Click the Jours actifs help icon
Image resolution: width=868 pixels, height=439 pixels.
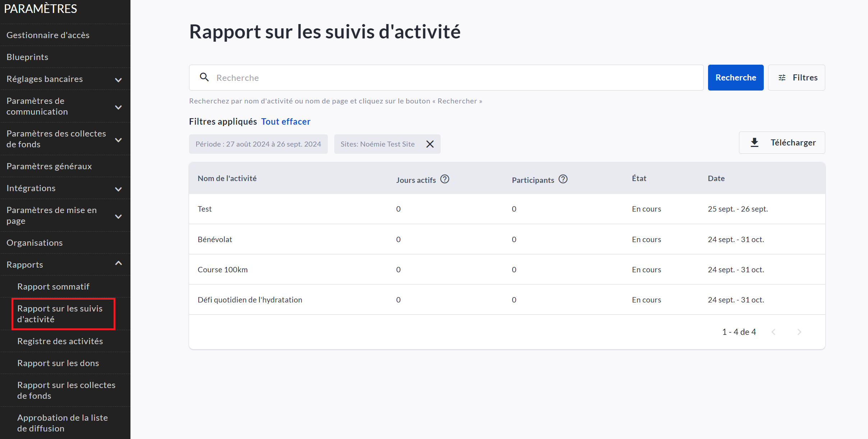(445, 179)
